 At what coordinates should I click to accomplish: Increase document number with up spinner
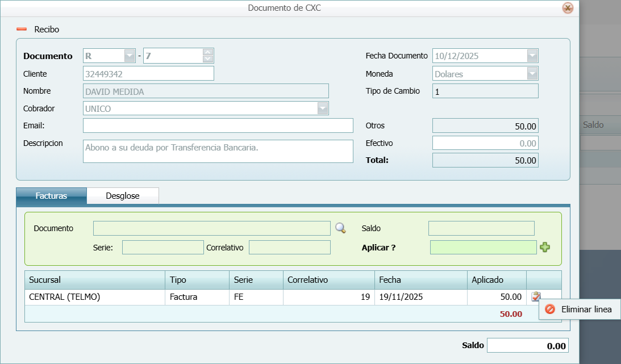[x=208, y=52]
